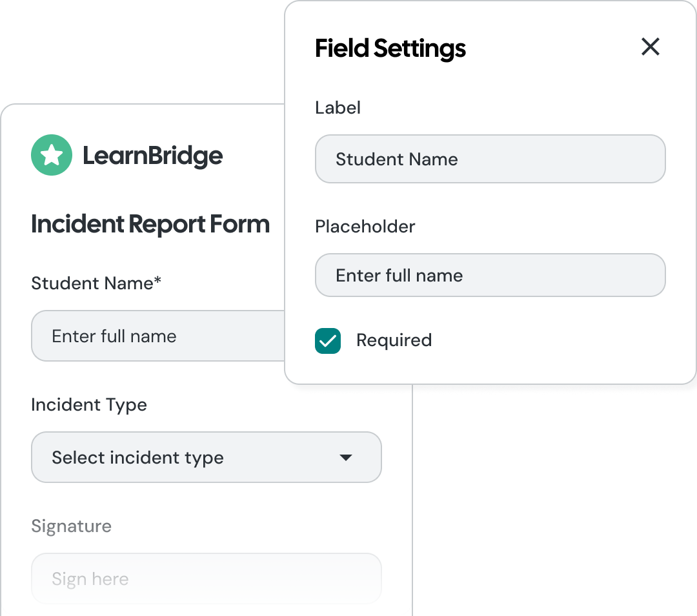Click the Placeholder input in Field Settings
697x616 pixels.
(x=490, y=275)
